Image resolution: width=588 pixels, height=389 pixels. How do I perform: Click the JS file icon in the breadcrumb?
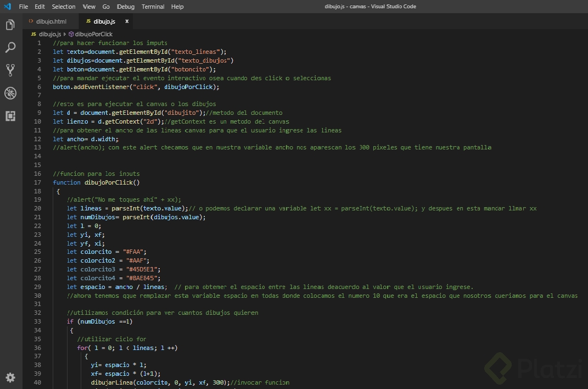click(x=33, y=34)
